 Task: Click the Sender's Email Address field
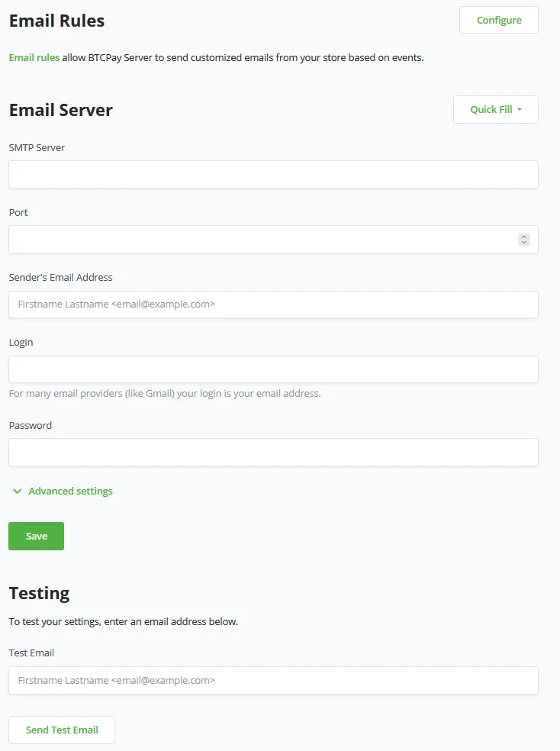click(x=273, y=304)
